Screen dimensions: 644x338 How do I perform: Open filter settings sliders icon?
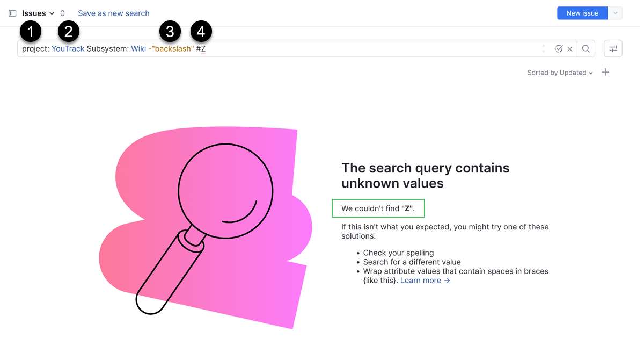(613, 49)
